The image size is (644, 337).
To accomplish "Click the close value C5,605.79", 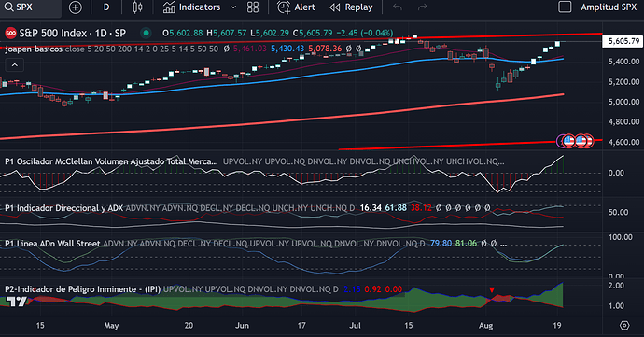I will tap(313, 33).
